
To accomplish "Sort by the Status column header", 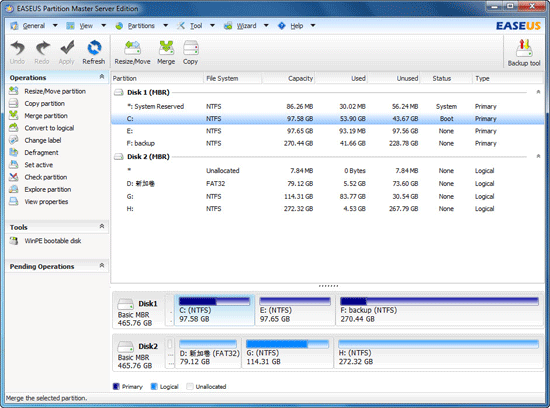I will coord(446,78).
